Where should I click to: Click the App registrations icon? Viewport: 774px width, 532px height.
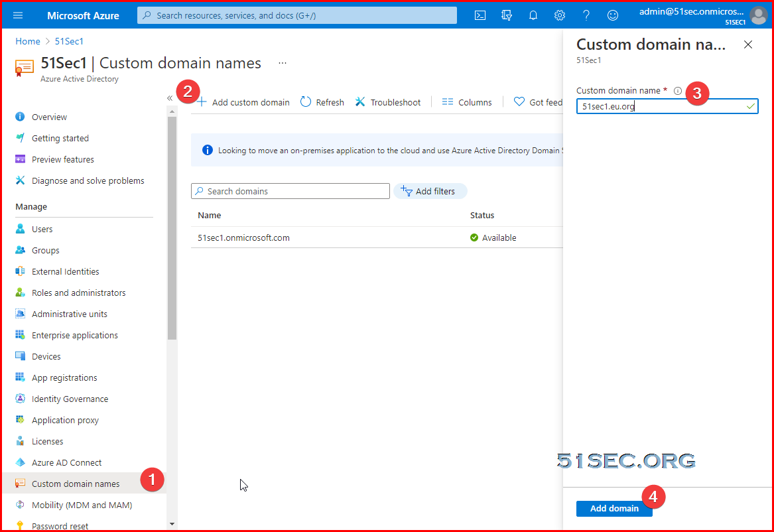(20, 377)
